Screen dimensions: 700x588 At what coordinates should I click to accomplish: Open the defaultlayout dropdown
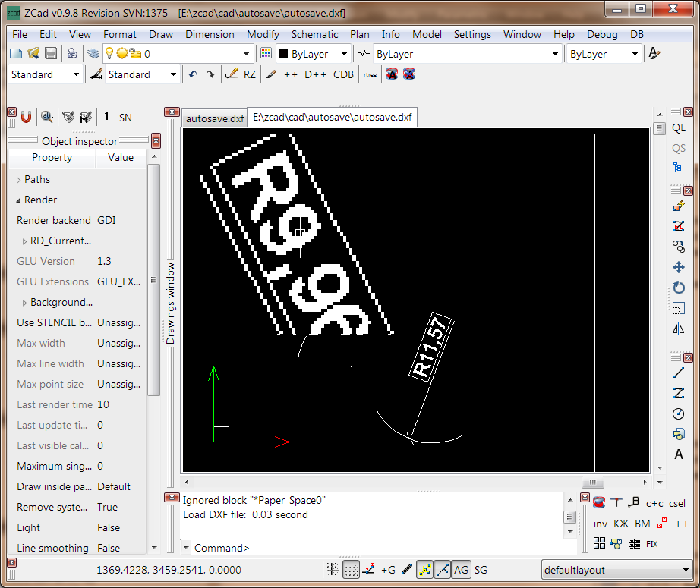(x=615, y=570)
